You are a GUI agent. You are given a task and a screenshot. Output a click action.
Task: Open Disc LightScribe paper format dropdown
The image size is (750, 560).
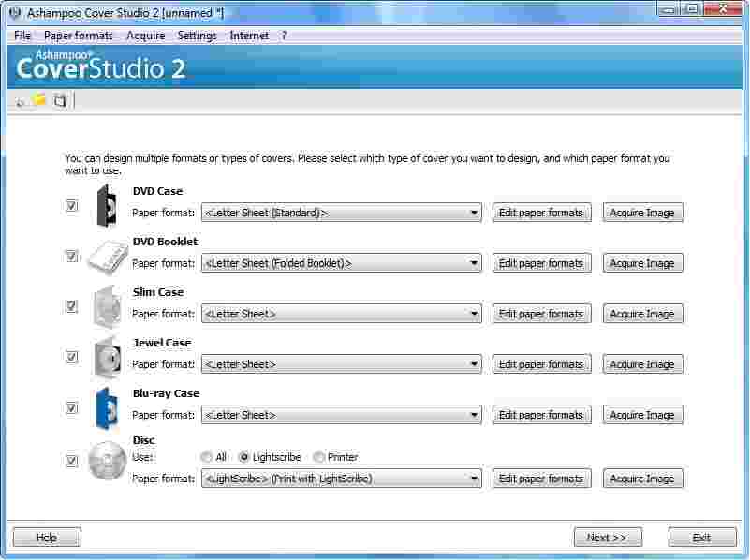pos(342,479)
